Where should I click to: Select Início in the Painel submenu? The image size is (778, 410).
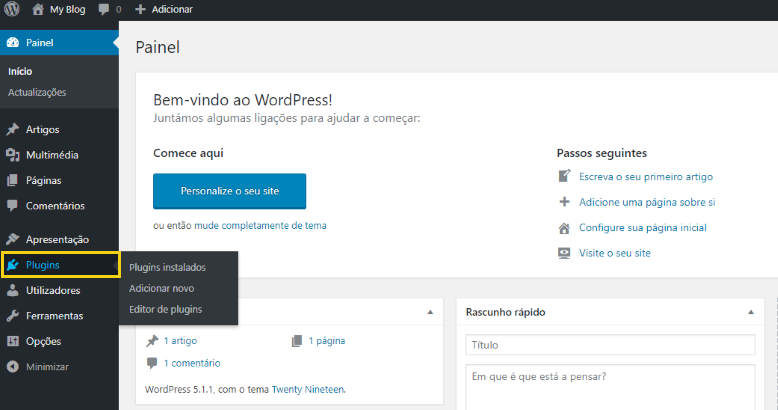(x=20, y=71)
